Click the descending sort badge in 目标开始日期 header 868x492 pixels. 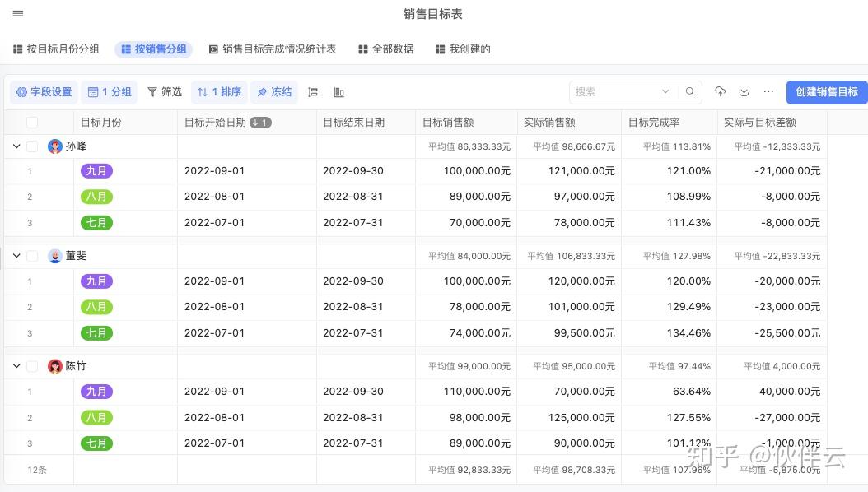point(260,123)
